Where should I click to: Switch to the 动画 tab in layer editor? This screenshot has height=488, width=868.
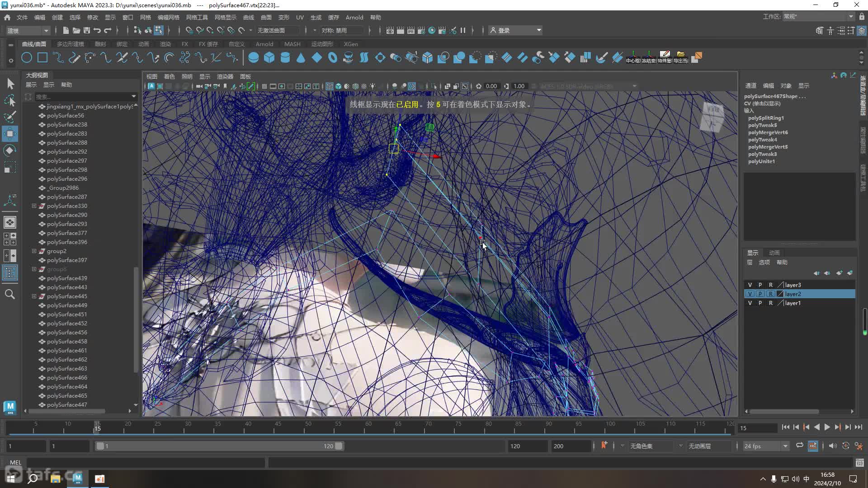point(774,253)
